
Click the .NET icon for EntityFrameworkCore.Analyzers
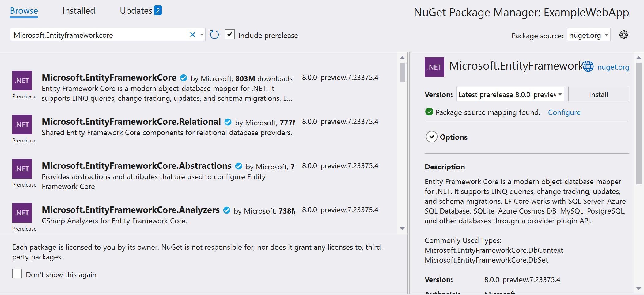[x=22, y=213]
